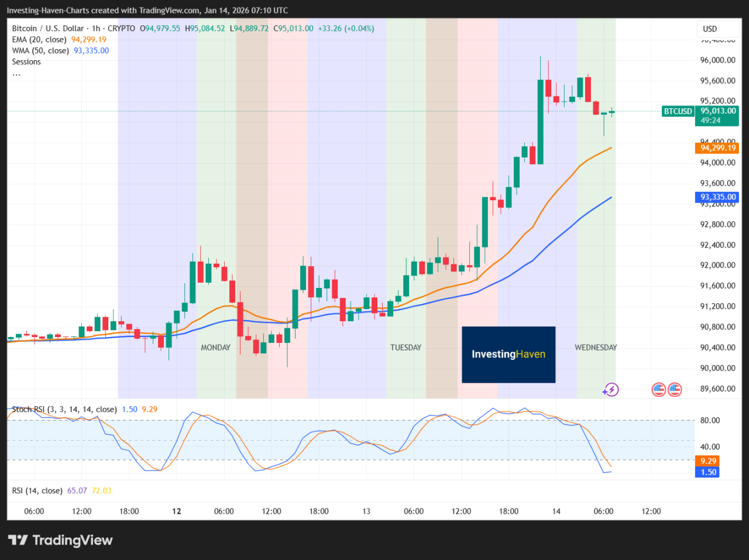The image size is (749, 560).
Task: Click the TradingView logo in the bottom left
Action: pos(60,540)
